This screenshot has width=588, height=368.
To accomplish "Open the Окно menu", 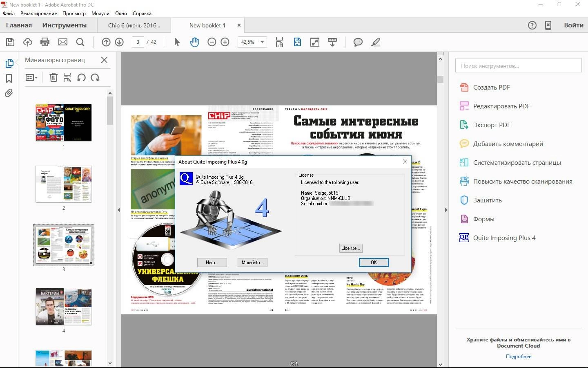I will pos(121,13).
